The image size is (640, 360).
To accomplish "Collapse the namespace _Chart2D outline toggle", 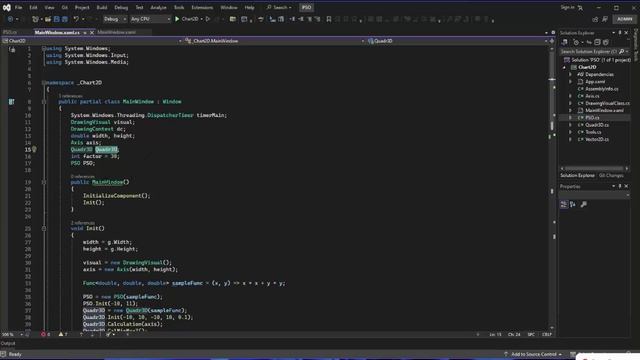I will pos(44,82).
